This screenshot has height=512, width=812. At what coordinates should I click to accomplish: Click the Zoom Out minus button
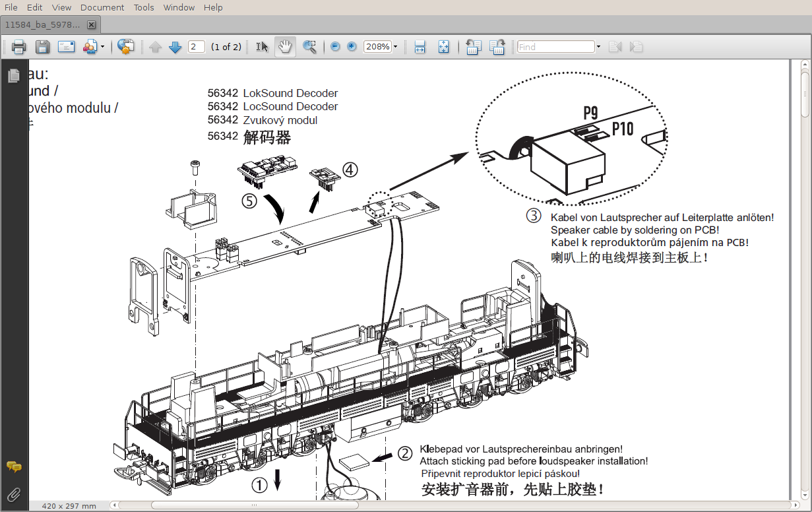coord(335,47)
